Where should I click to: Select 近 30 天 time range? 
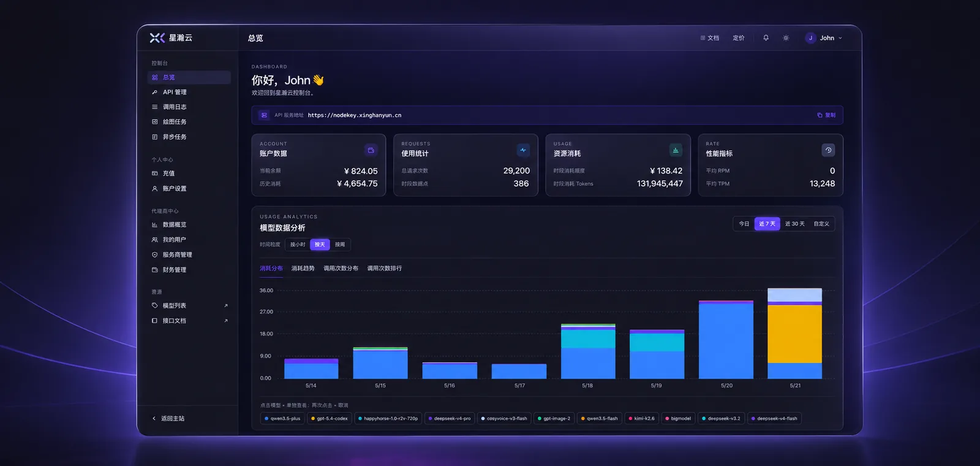tap(795, 224)
